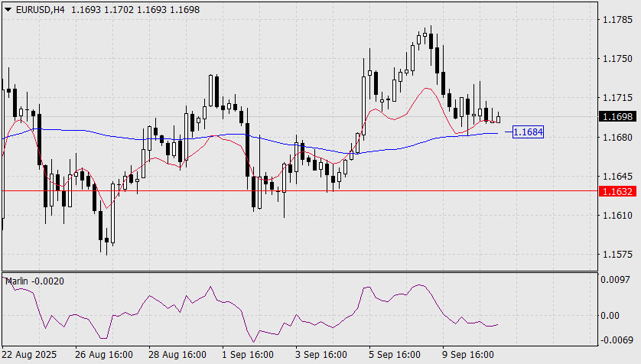Select the red horizontal line at 1.1632
This screenshot has width=641, height=364.
coord(300,190)
